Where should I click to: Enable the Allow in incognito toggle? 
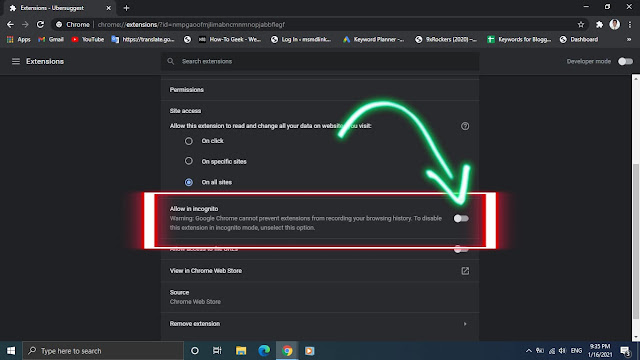(461, 218)
